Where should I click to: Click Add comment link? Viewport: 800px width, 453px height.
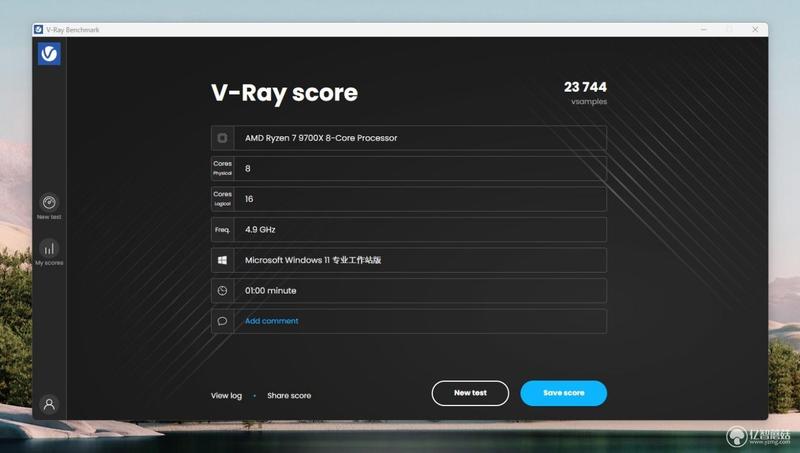[x=271, y=321]
